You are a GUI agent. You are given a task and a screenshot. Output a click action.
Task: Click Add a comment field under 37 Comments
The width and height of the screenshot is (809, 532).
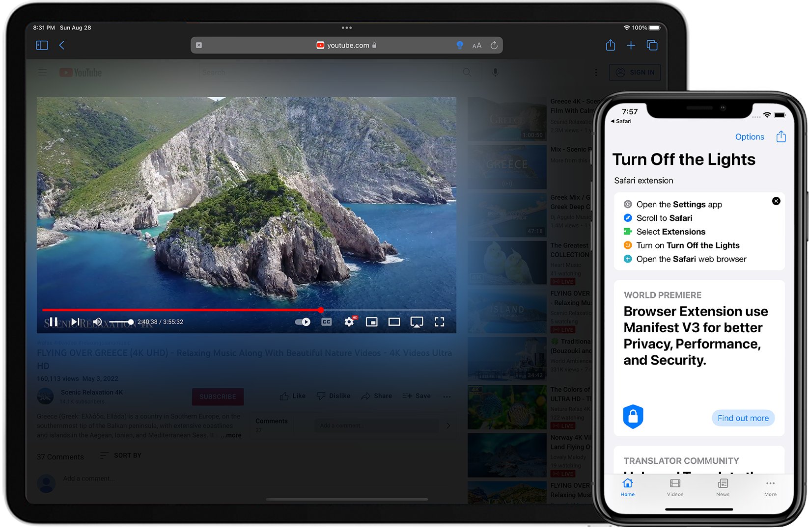[89, 479]
